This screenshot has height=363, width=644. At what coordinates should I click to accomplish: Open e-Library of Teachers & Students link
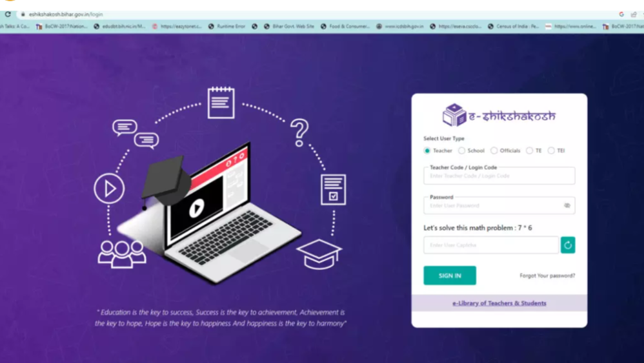[499, 303]
